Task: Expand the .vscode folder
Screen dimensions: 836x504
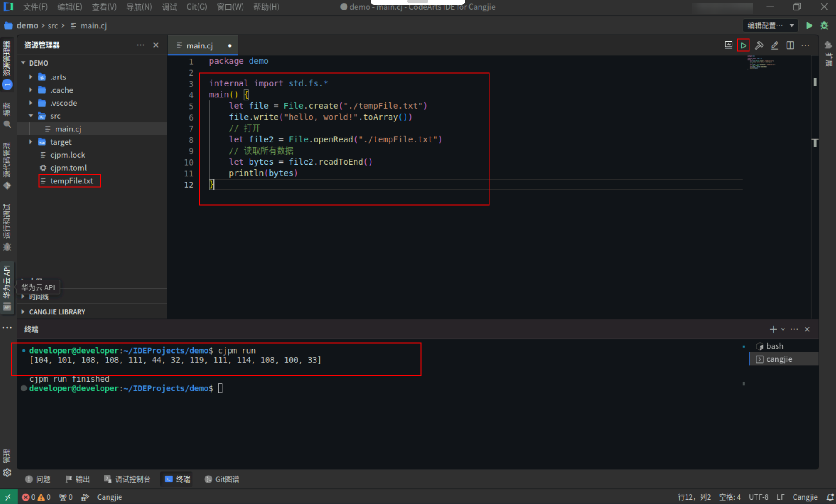Action: click(31, 103)
